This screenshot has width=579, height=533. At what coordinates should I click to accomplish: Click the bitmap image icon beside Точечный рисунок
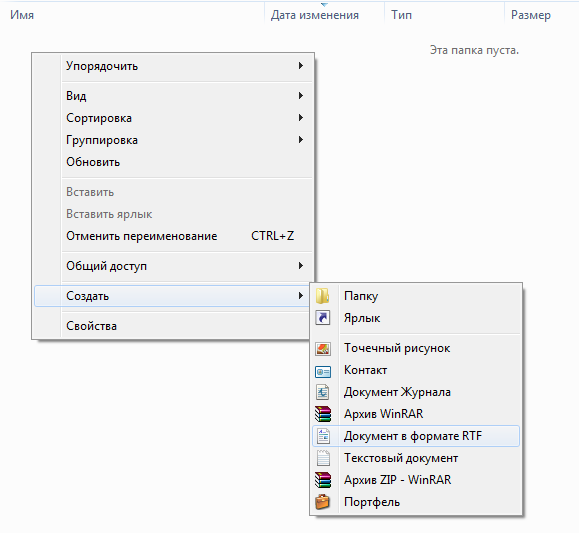click(323, 348)
